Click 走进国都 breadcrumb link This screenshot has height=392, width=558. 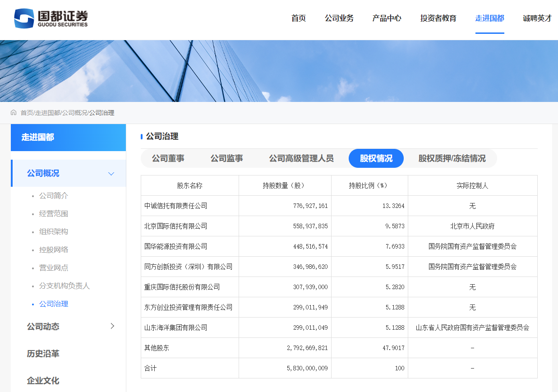coord(47,113)
